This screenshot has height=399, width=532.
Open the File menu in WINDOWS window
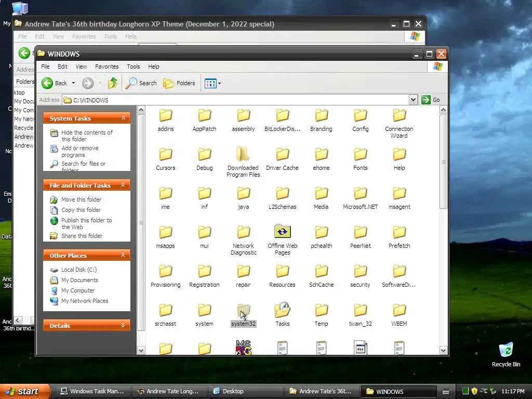pos(45,66)
